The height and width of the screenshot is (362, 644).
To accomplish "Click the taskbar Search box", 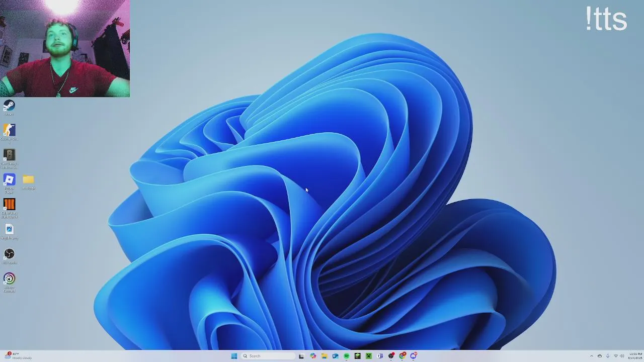I will pyautogui.click(x=268, y=356).
